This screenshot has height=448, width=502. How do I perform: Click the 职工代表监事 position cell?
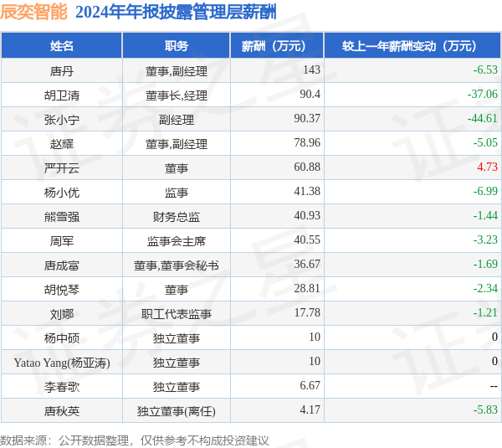[177, 314]
